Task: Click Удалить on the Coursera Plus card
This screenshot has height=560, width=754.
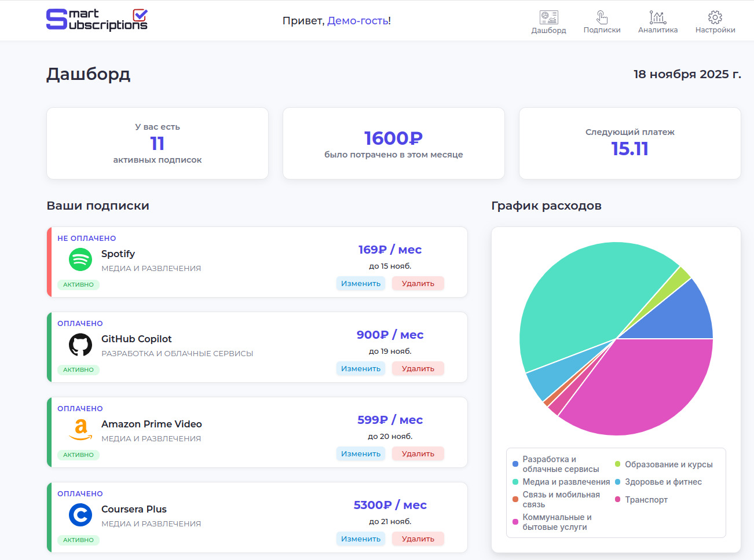Action: (418, 538)
